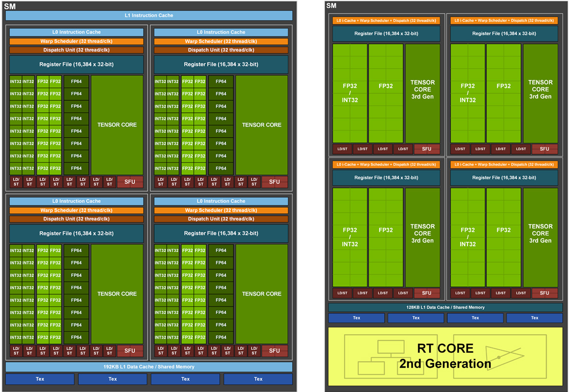Expand the L0 Instruction Cache section
588x392 pixels.
[75, 32]
